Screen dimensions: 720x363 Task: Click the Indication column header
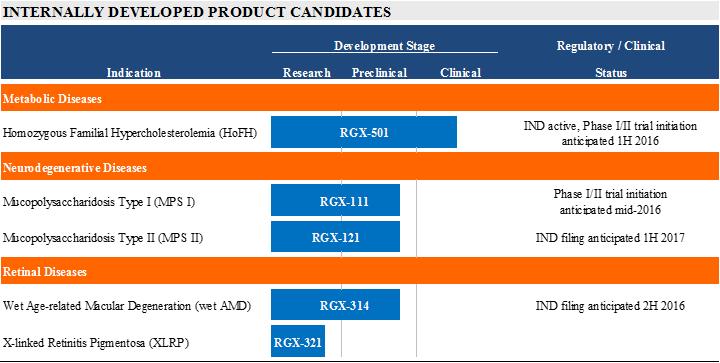pos(134,73)
